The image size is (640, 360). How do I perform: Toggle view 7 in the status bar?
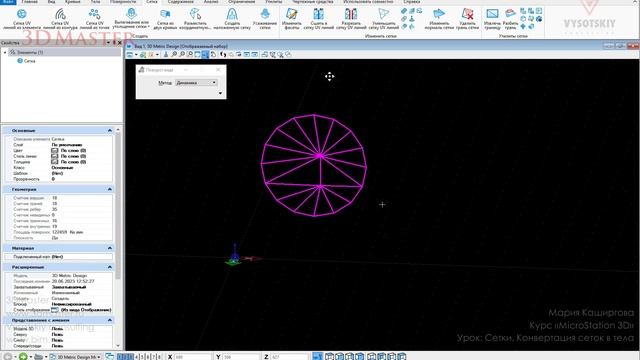tap(154, 357)
